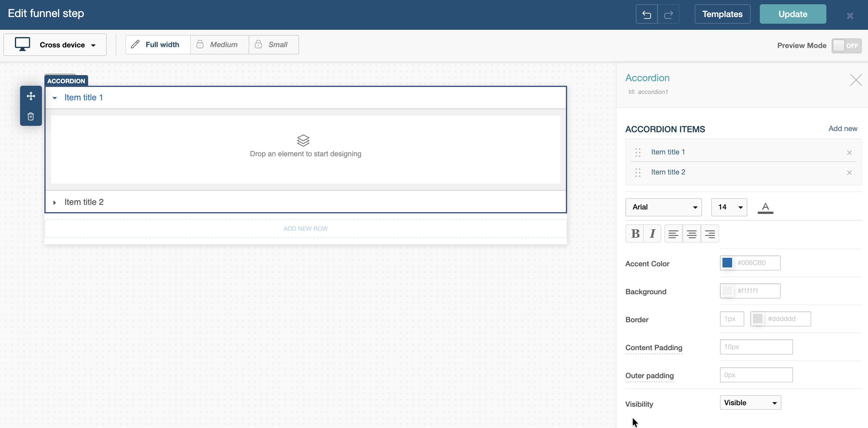Select Item title 2 in items list

pos(668,172)
